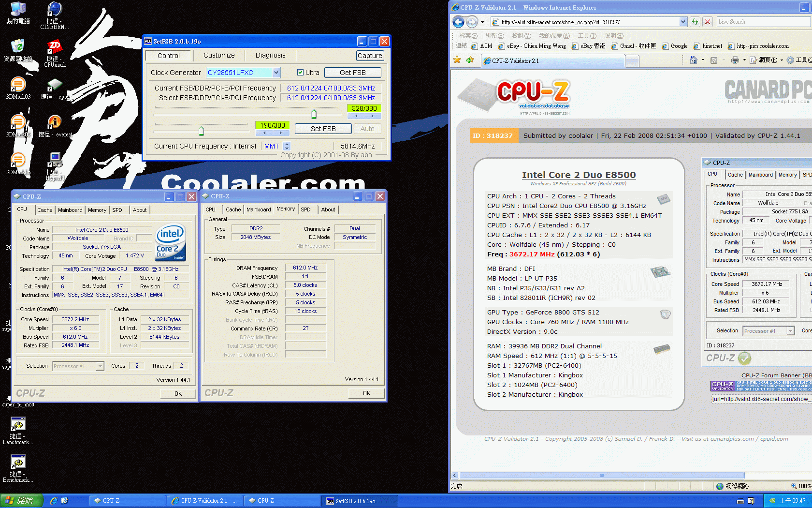
Task: Open SPD tab in right CPU-Z window
Action: 306,209
